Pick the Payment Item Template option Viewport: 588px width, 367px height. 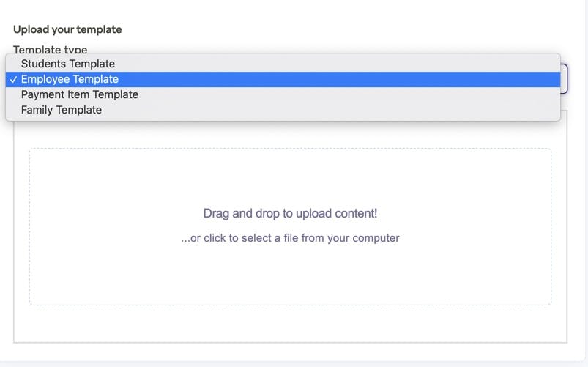click(x=79, y=94)
